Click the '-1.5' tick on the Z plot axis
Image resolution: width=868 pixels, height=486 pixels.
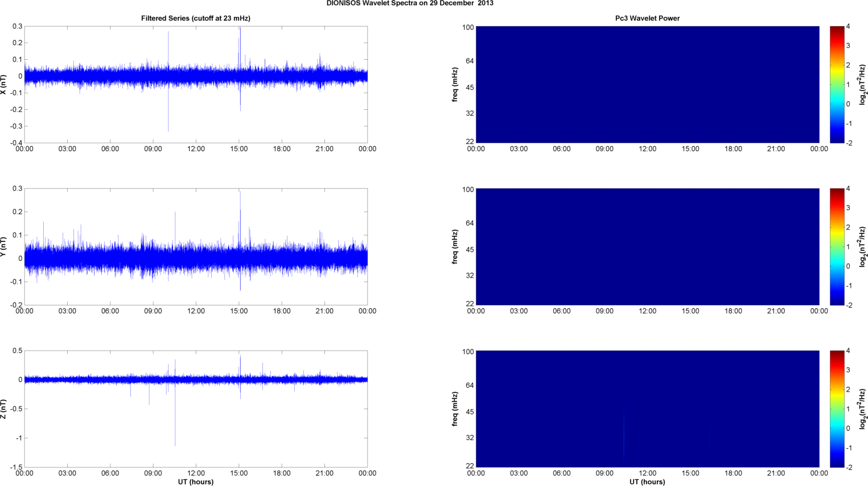point(16,467)
